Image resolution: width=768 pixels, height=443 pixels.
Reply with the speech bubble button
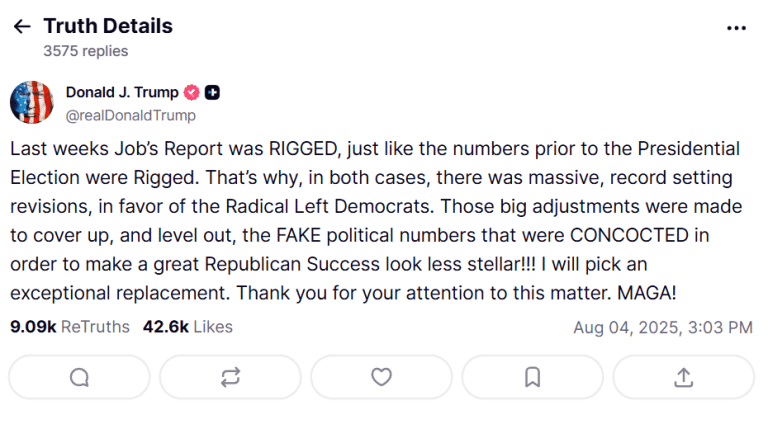[79, 377]
